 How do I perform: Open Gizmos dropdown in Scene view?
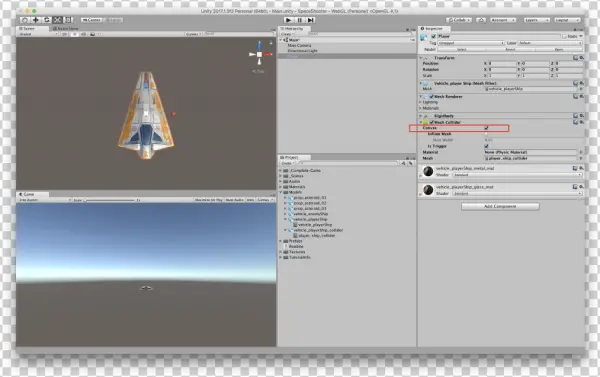pyautogui.click(x=193, y=34)
